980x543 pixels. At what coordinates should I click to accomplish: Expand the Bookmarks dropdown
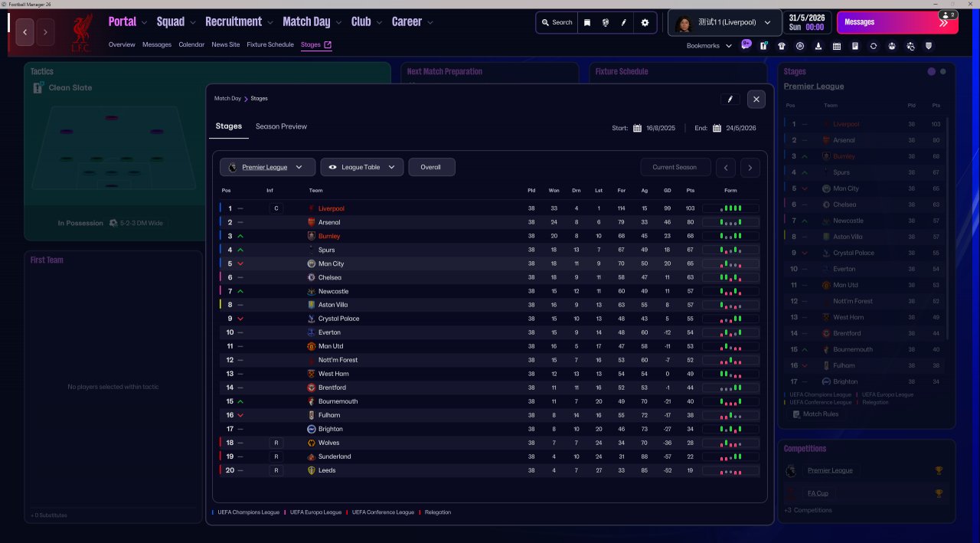(x=709, y=46)
